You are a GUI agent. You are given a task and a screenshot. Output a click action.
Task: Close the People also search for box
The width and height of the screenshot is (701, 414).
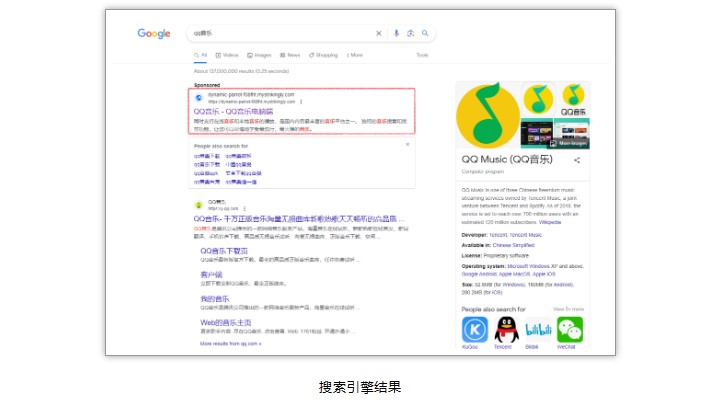point(407,145)
